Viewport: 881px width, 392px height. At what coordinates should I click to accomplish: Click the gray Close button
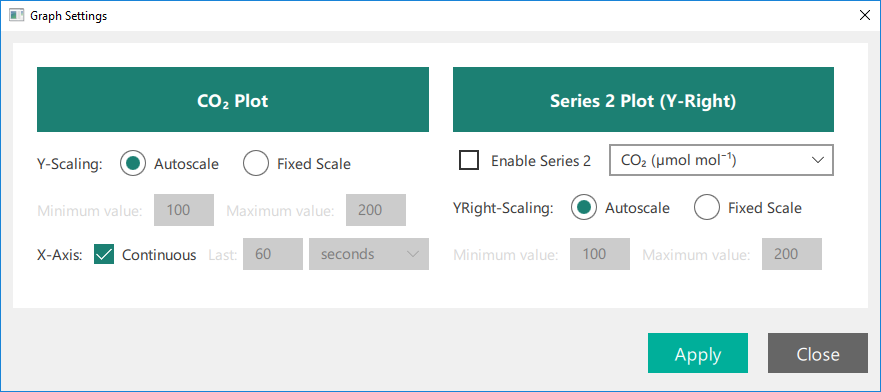click(818, 353)
